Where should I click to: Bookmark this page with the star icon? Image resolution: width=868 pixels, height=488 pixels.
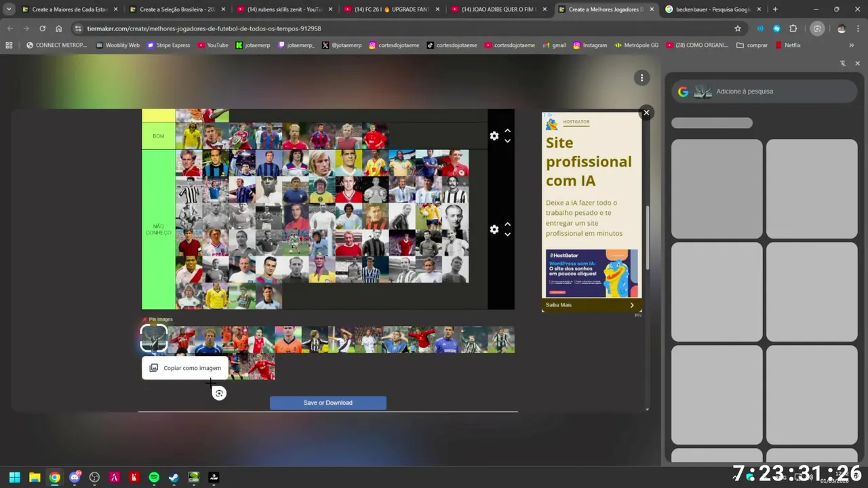pos(738,28)
